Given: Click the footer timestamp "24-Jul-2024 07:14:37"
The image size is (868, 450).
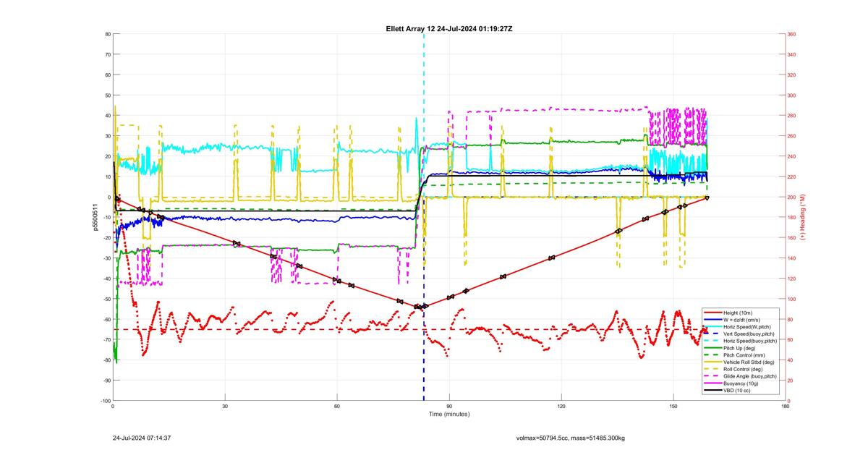Looking at the screenshot, I should point(142,438).
